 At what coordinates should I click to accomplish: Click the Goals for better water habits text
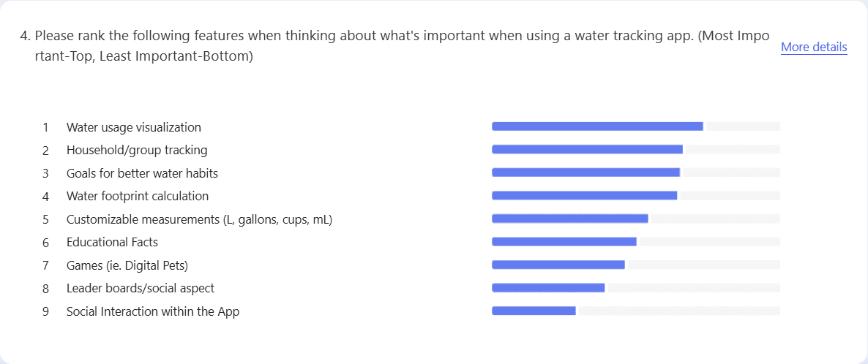tap(142, 173)
